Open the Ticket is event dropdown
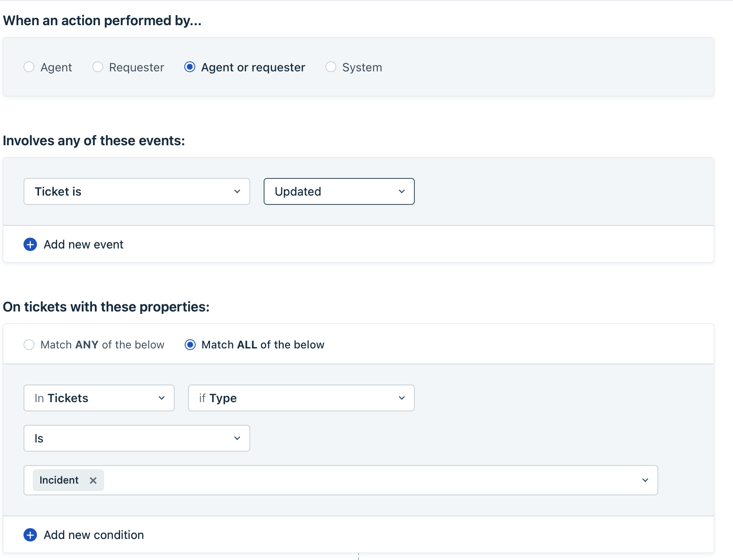Image resolution: width=733 pixels, height=560 pixels. pyautogui.click(x=137, y=191)
